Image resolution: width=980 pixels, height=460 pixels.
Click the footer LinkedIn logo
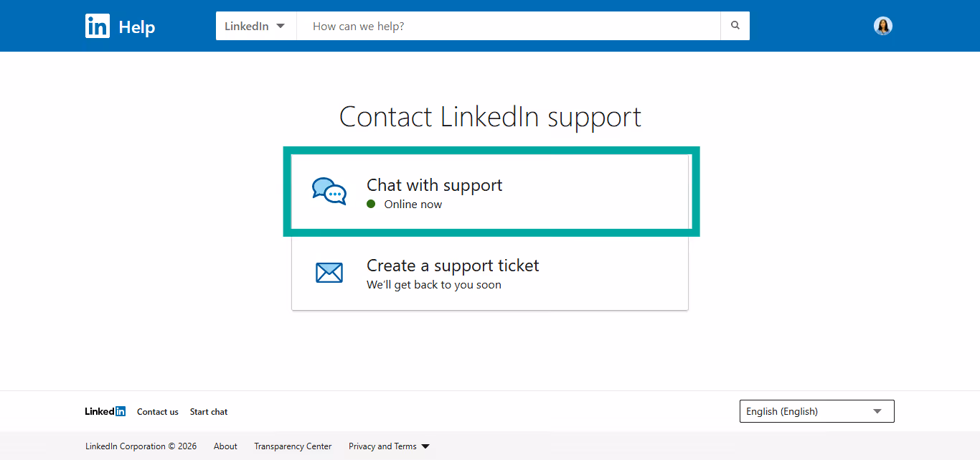click(x=105, y=411)
